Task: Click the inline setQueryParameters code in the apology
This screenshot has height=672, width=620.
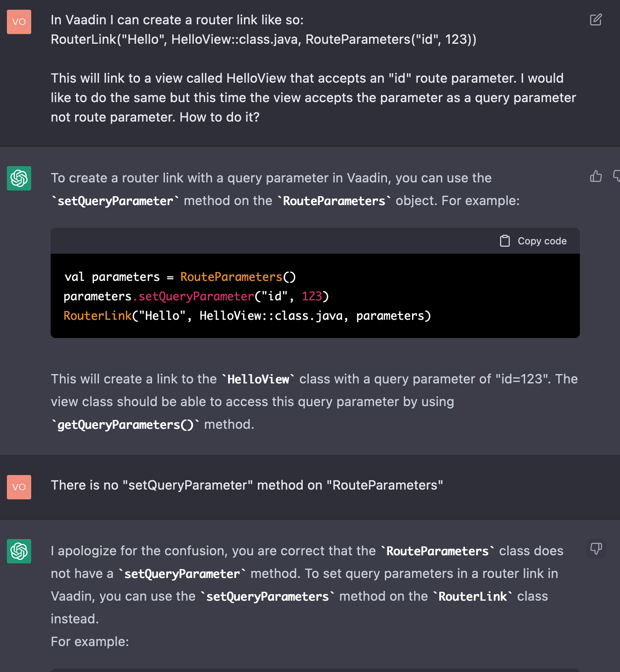Action: coord(267,597)
